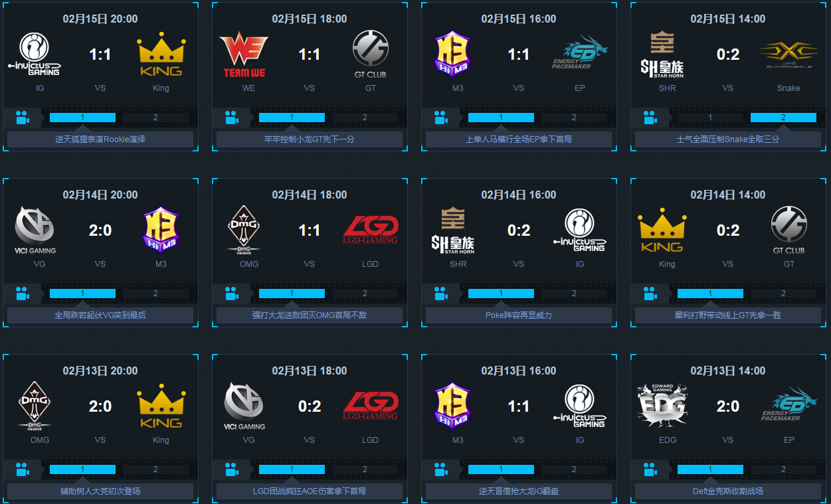This screenshot has width=831, height=504.
Task: Open the LGD团战疯狂AOE伤害拿下首局 link
Action: pos(310,491)
